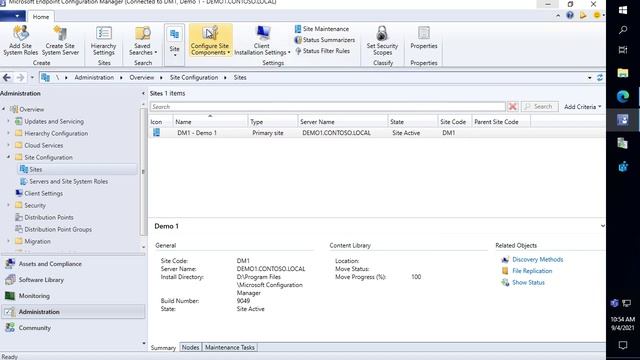Select the Distribution Points node
The image size is (640, 360).
49,218
